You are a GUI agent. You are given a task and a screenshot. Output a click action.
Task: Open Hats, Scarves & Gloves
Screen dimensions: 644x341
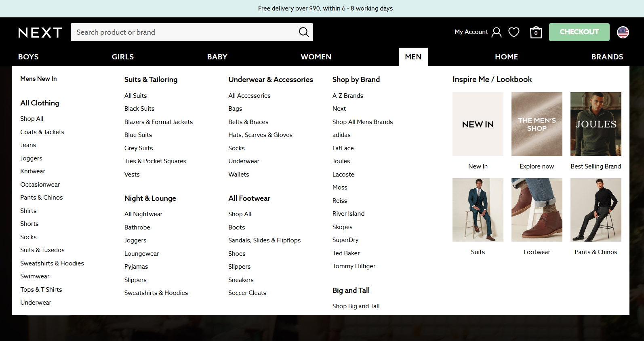(260, 135)
